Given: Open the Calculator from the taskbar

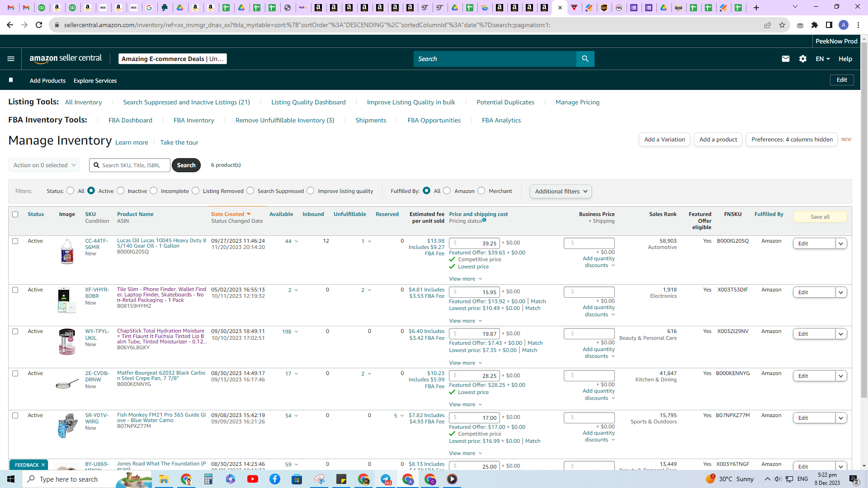Looking at the screenshot, I should coord(208,479).
